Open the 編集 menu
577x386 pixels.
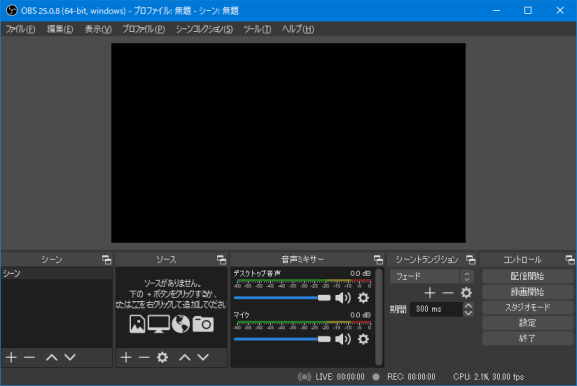tap(60, 29)
